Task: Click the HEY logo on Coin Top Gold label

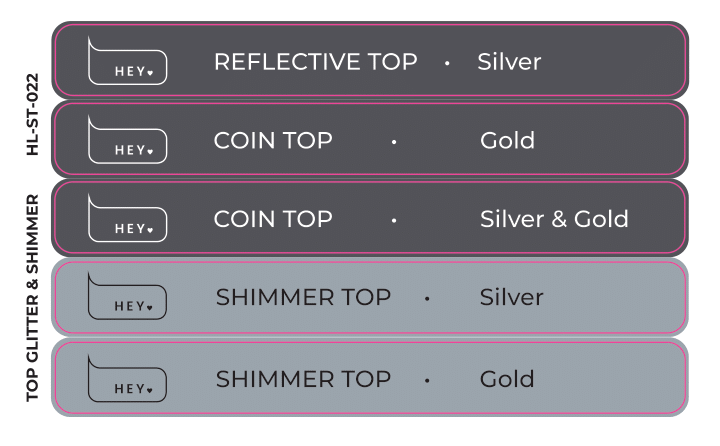Action: tap(127, 140)
